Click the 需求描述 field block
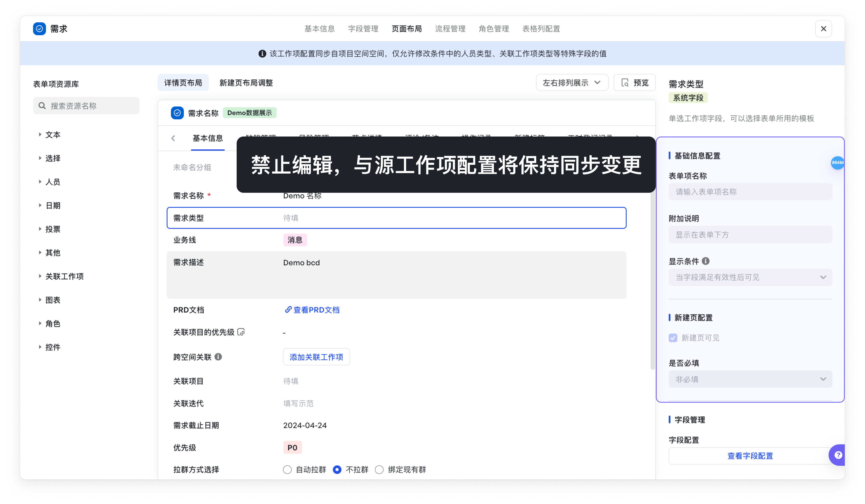 (396, 275)
